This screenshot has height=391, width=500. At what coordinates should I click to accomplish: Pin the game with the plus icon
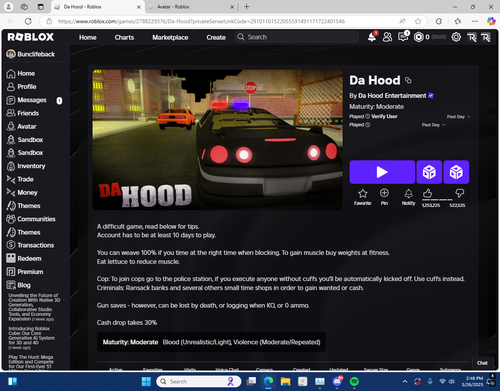point(384,193)
